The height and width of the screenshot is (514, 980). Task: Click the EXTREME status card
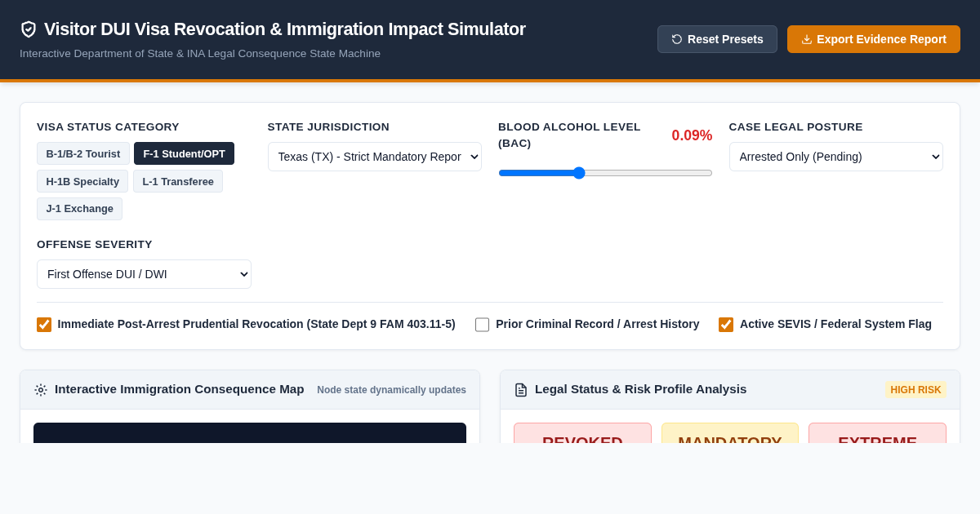[x=877, y=433]
